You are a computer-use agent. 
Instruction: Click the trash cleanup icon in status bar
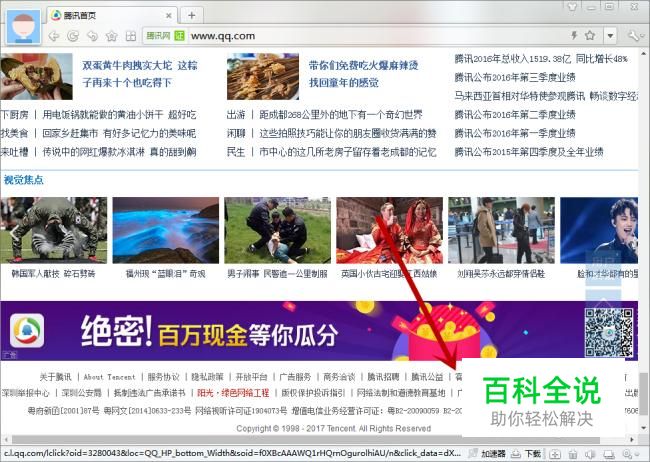[x=573, y=454]
